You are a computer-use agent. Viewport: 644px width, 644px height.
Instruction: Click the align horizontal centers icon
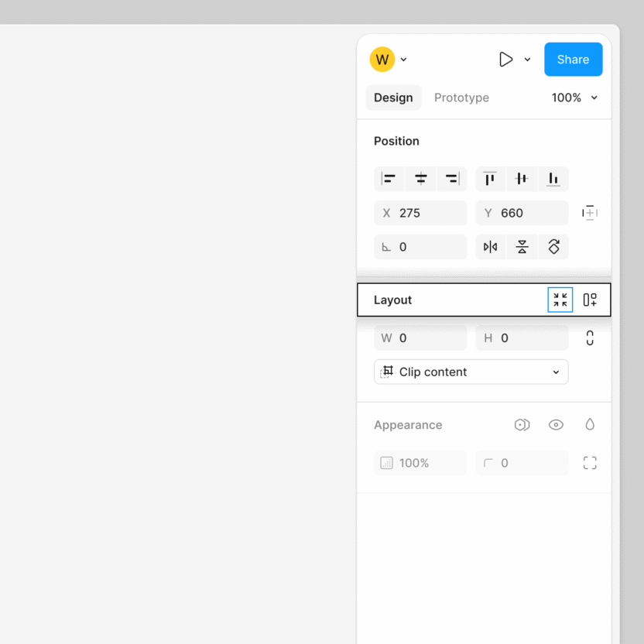(420, 179)
